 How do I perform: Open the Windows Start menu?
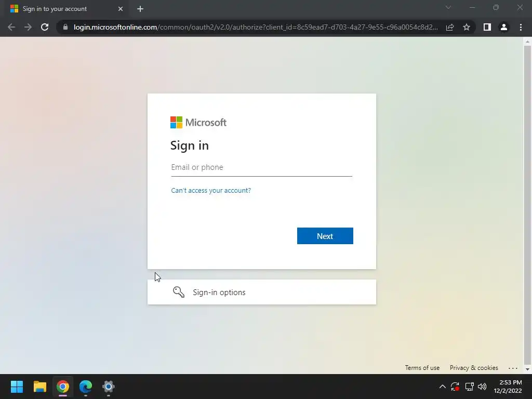point(17,387)
